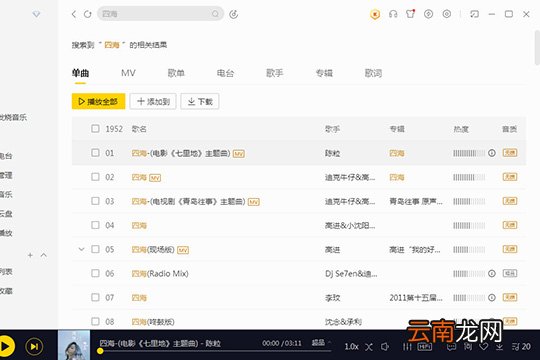Play the MV for 四海 电影七里地主题曲

pos(239,154)
